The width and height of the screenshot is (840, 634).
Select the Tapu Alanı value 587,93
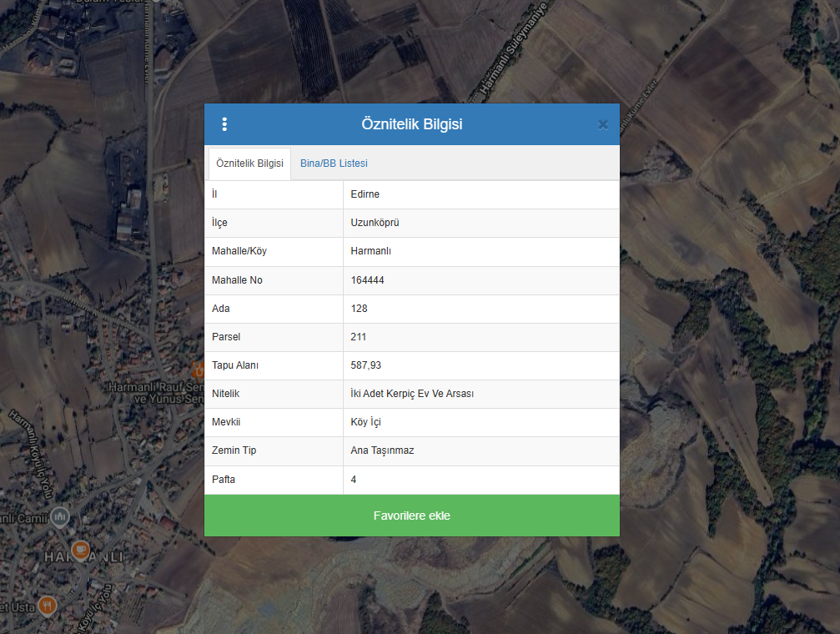pos(366,365)
